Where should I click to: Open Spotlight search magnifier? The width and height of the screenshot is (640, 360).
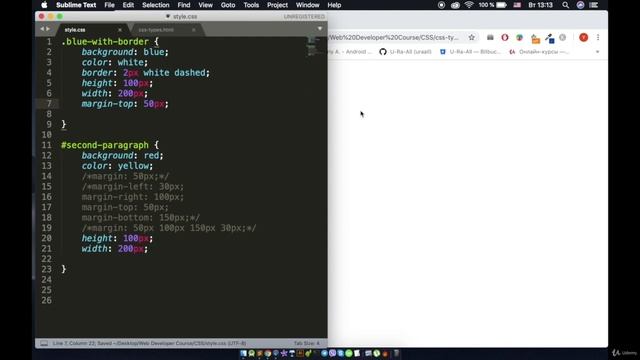[565, 5]
